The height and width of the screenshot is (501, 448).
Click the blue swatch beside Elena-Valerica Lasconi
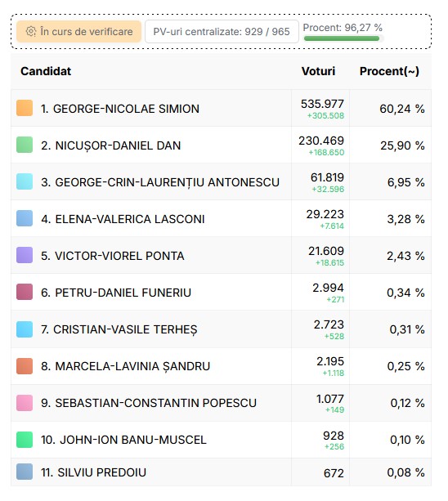pyautogui.click(x=25, y=218)
